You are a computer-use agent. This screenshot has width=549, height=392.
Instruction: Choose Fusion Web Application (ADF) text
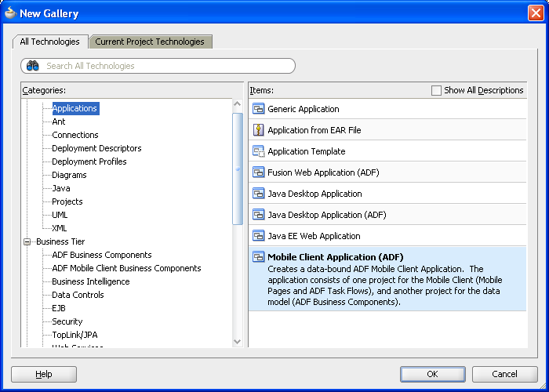323,172
